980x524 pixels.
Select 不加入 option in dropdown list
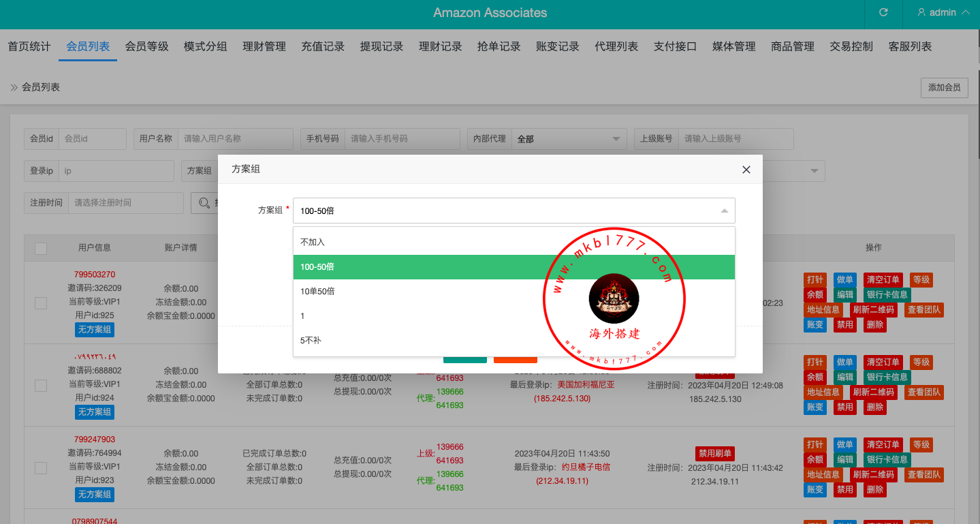tap(514, 242)
